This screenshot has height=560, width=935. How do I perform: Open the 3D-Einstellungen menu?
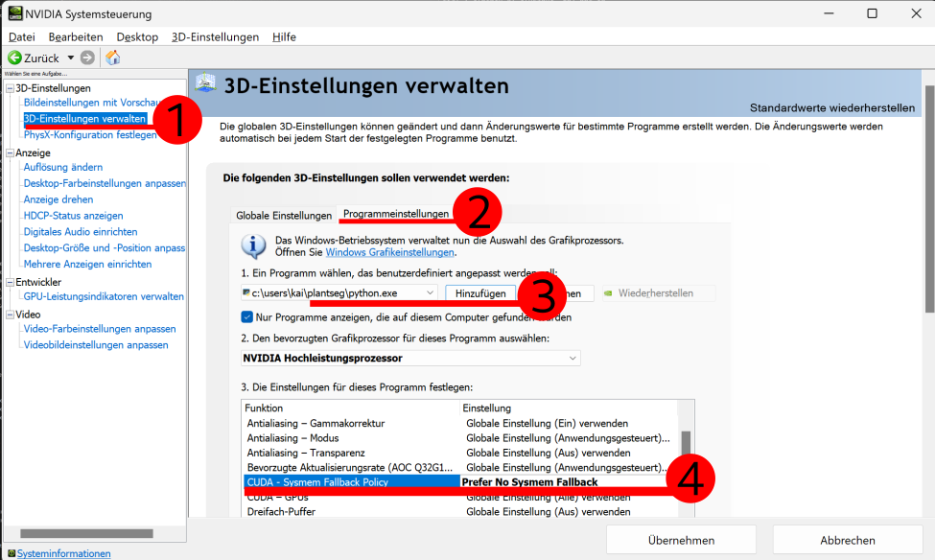215,36
